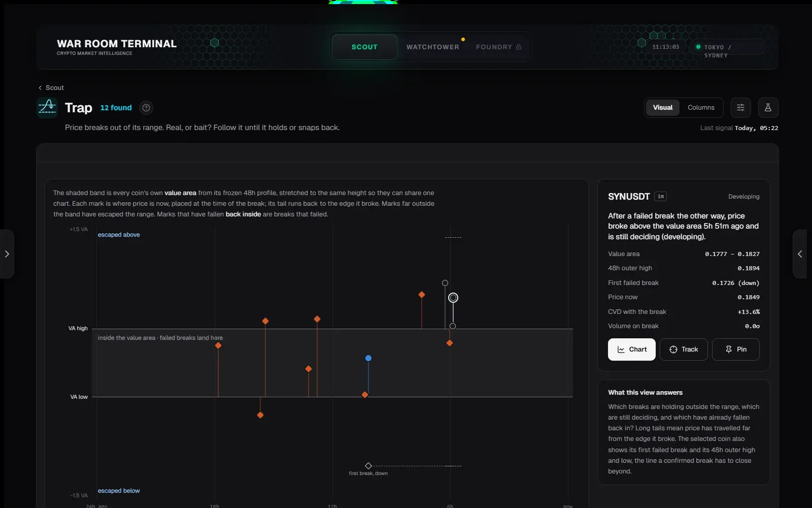Select the highlighted white ring marker
The width and height of the screenshot is (812, 508).
tap(453, 298)
